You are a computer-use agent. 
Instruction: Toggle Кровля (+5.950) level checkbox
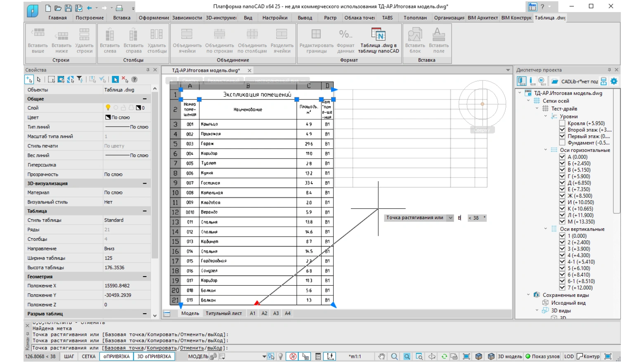pyautogui.click(x=562, y=123)
